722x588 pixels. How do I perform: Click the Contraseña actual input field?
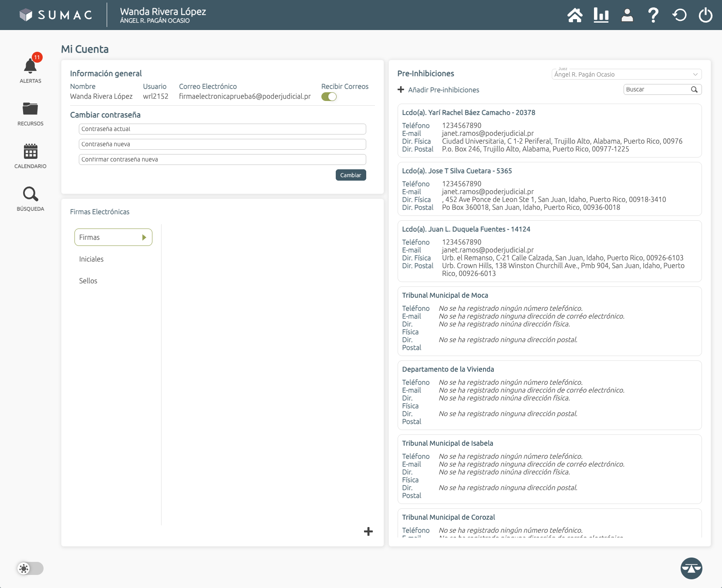point(222,129)
